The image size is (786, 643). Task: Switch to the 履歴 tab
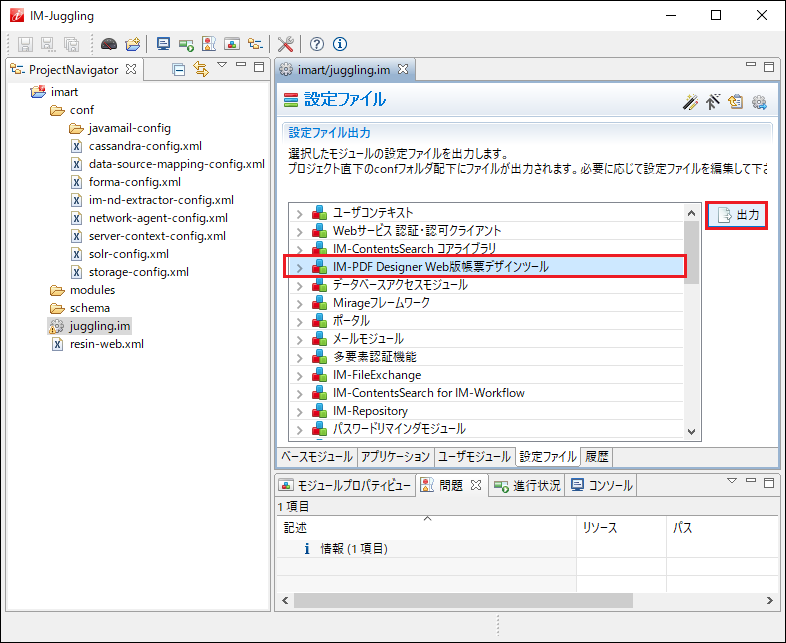tap(597, 457)
